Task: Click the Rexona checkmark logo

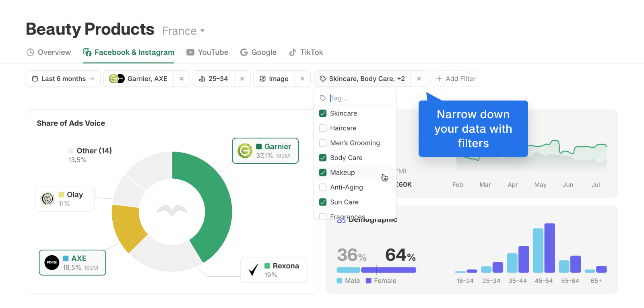Action: [x=253, y=270]
